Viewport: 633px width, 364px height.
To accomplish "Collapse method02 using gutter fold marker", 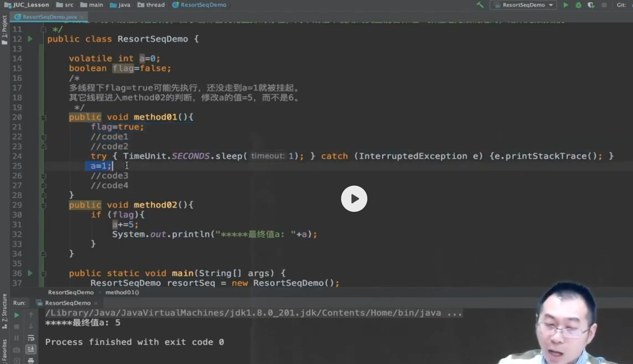I will click(x=44, y=205).
